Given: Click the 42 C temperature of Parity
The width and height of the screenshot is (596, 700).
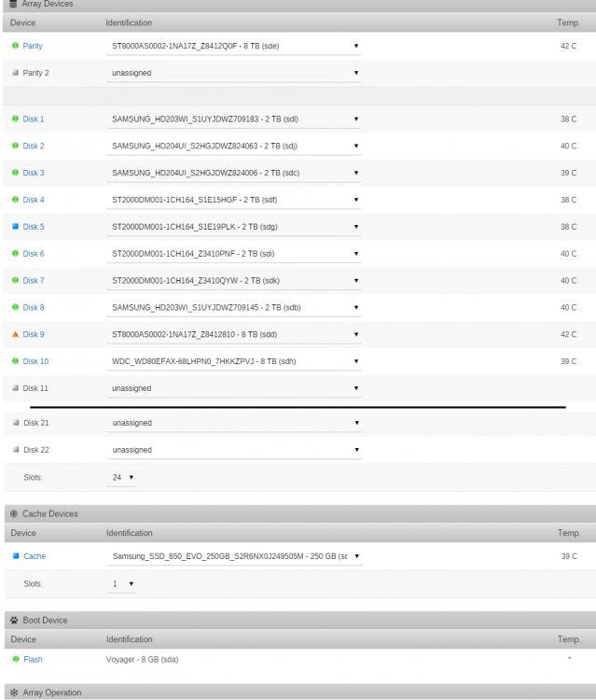Looking at the screenshot, I should (x=568, y=46).
